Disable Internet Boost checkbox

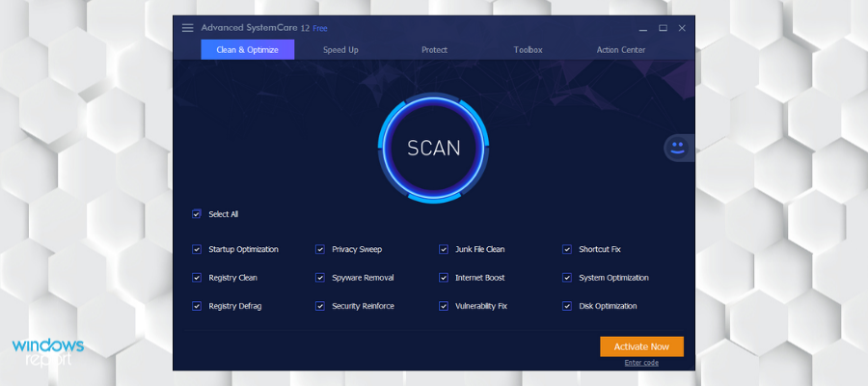pos(444,278)
